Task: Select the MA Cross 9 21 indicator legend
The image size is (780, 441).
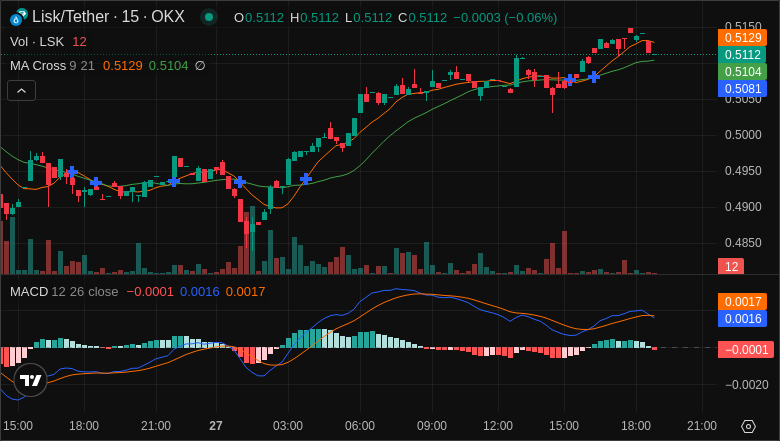Action: (x=52, y=66)
